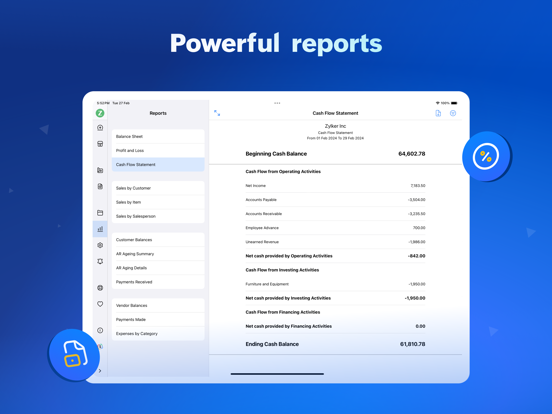
Task: Click Net cash provided by Operating Activities
Action: coord(289,256)
